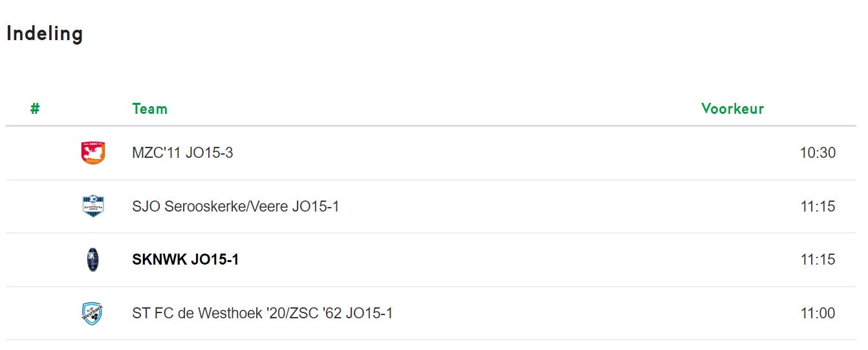Click the 11:00 time for de Westhoek
The height and width of the screenshot is (350, 868).
pyautogui.click(x=818, y=314)
